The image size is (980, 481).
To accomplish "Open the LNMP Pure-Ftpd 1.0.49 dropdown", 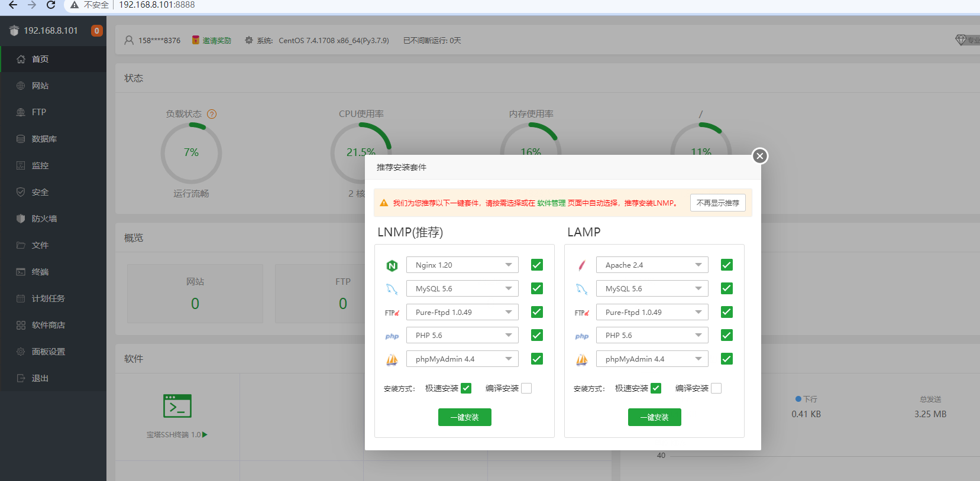I will pyautogui.click(x=462, y=312).
